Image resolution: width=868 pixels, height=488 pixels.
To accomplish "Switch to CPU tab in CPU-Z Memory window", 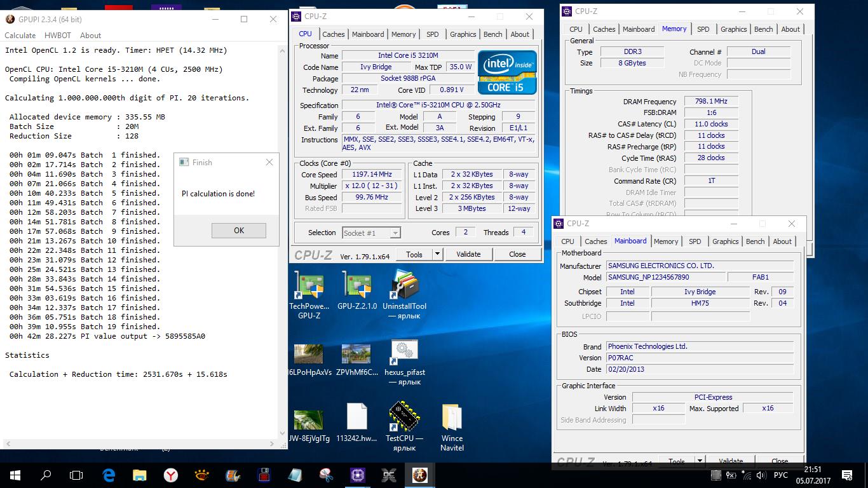I will (576, 29).
